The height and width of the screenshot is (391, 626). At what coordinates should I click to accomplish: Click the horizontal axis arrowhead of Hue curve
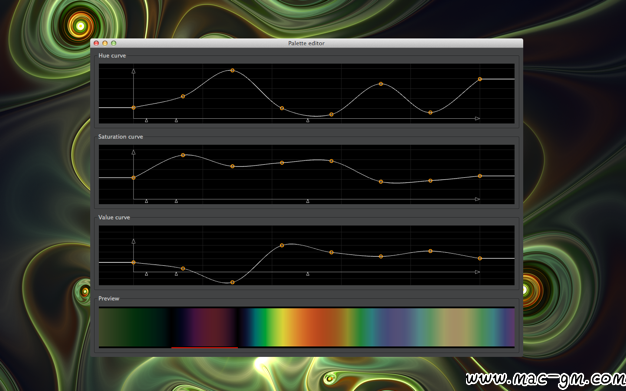click(x=477, y=119)
